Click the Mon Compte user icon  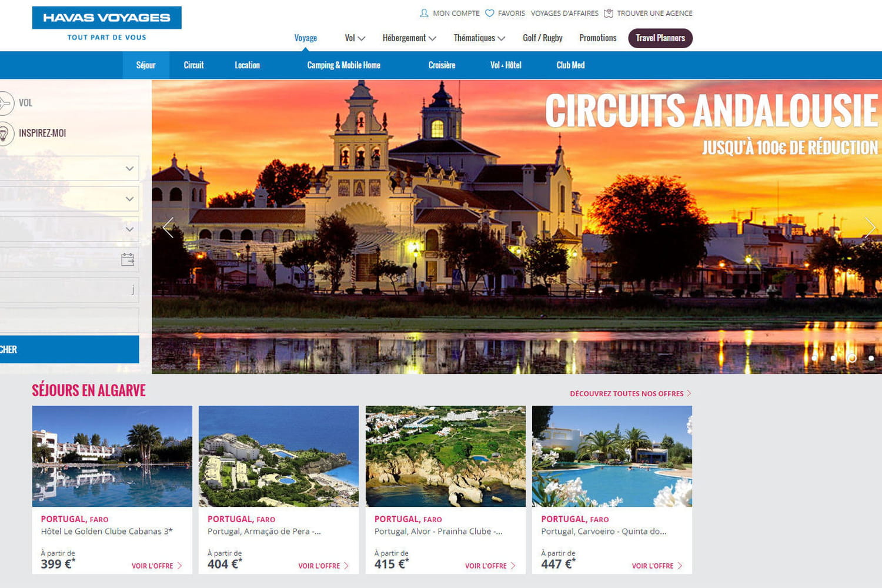point(424,13)
